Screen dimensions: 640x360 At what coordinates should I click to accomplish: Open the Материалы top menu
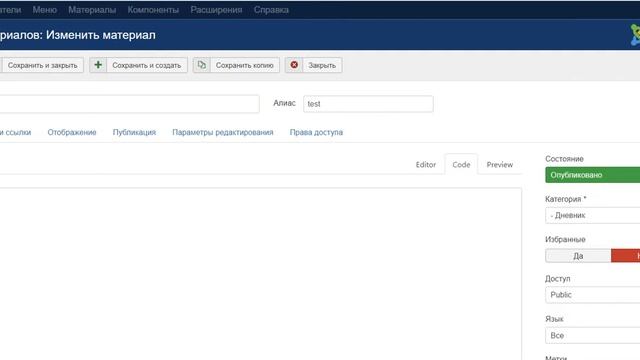92,10
